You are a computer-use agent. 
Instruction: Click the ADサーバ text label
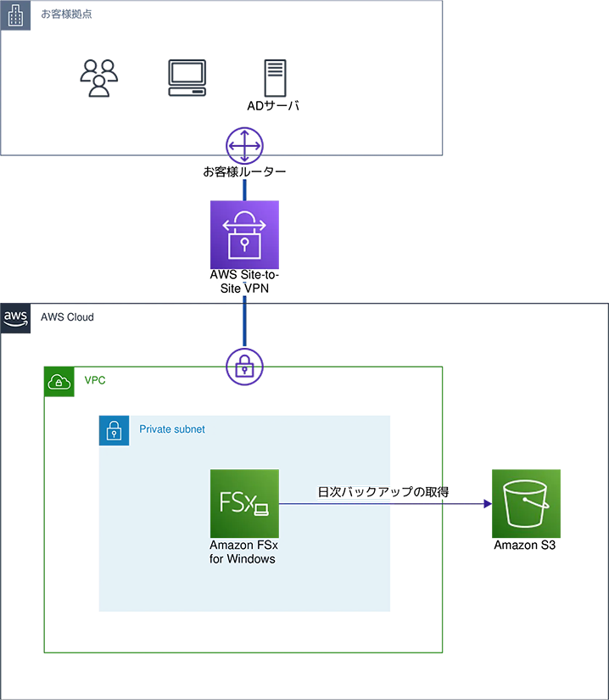tap(273, 106)
